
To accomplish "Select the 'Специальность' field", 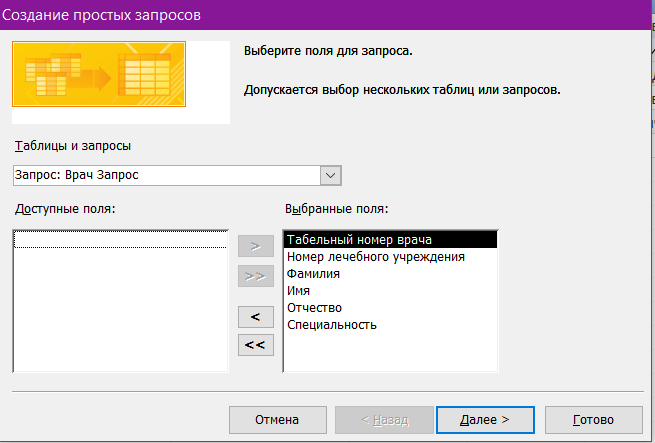I will point(391,325).
